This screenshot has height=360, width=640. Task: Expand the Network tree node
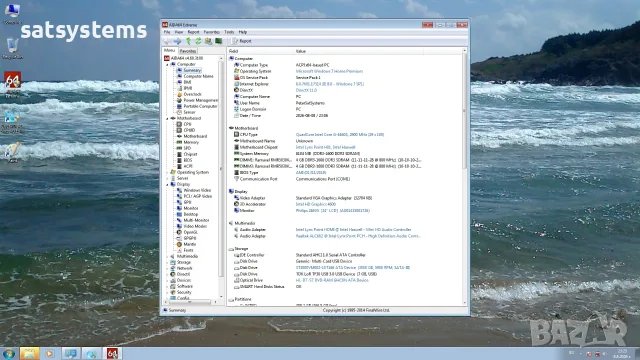click(x=167, y=268)
